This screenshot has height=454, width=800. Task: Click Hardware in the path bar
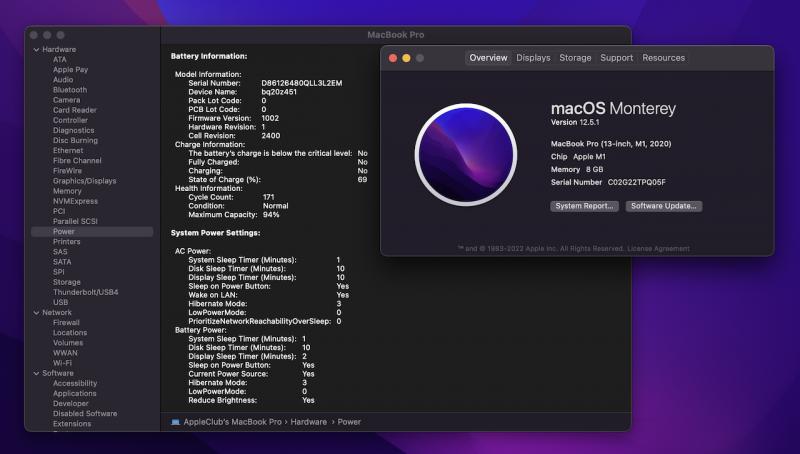pos(309,422)
